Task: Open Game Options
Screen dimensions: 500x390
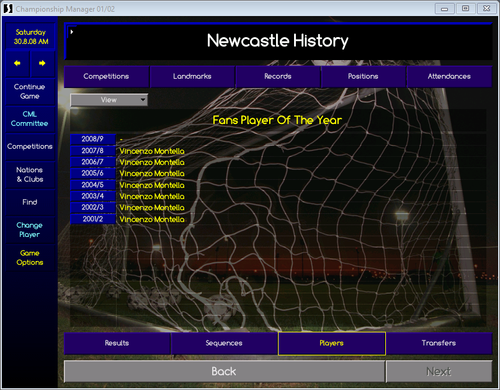Action: pyautogui.click(x=30, y=258)
